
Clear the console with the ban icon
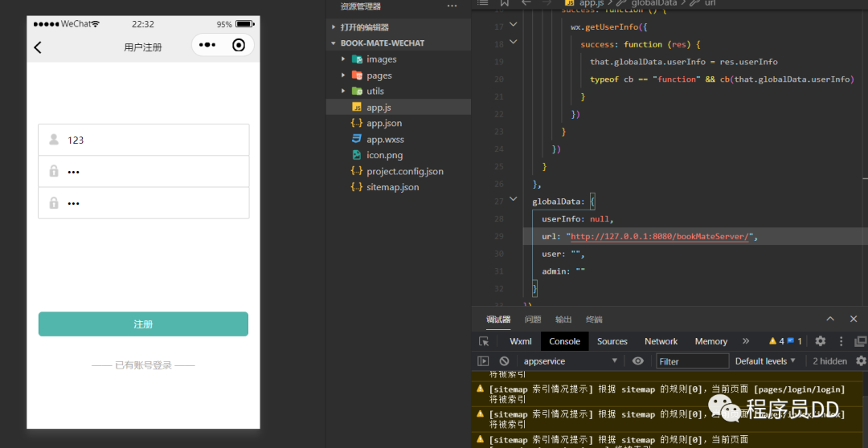pyautogui.click(x=504, y=361)
